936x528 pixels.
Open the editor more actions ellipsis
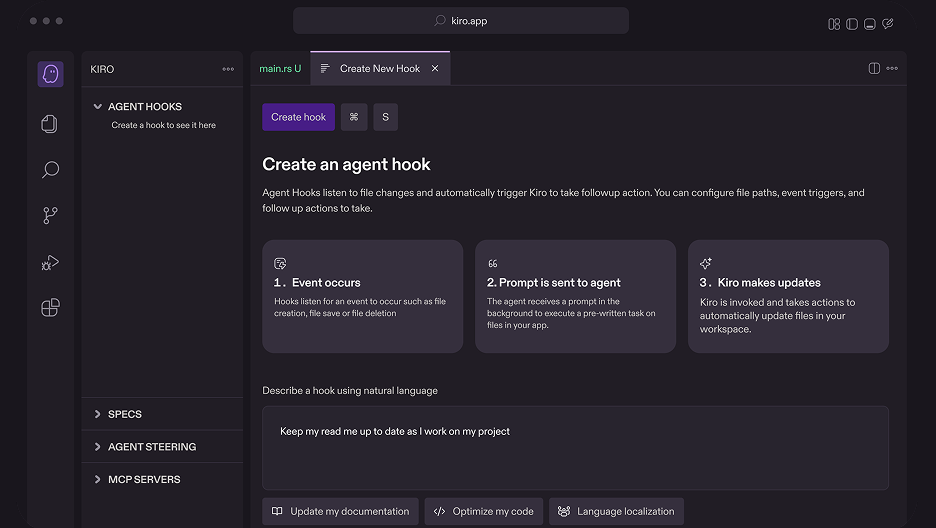[892, 69]
